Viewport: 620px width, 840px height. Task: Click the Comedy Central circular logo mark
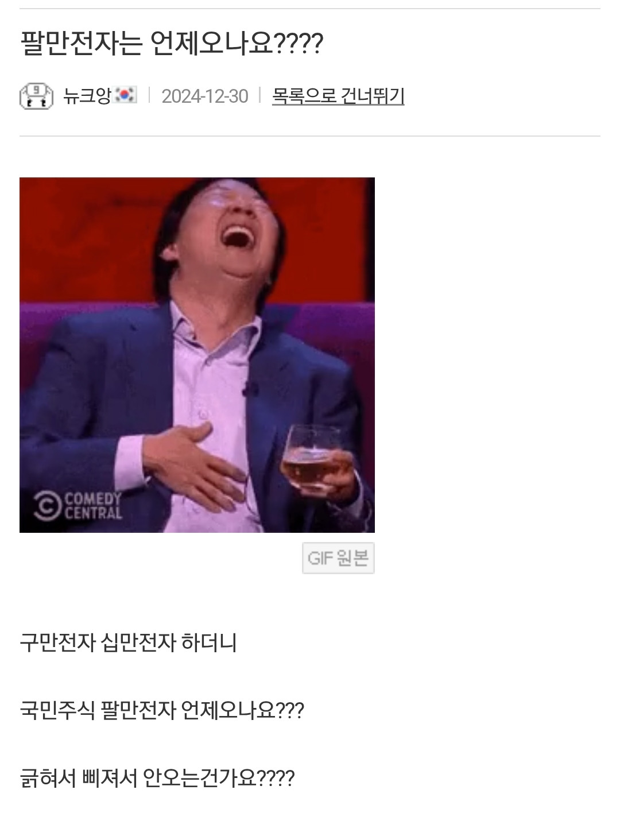pyautogui.click(x=47, y=505)
